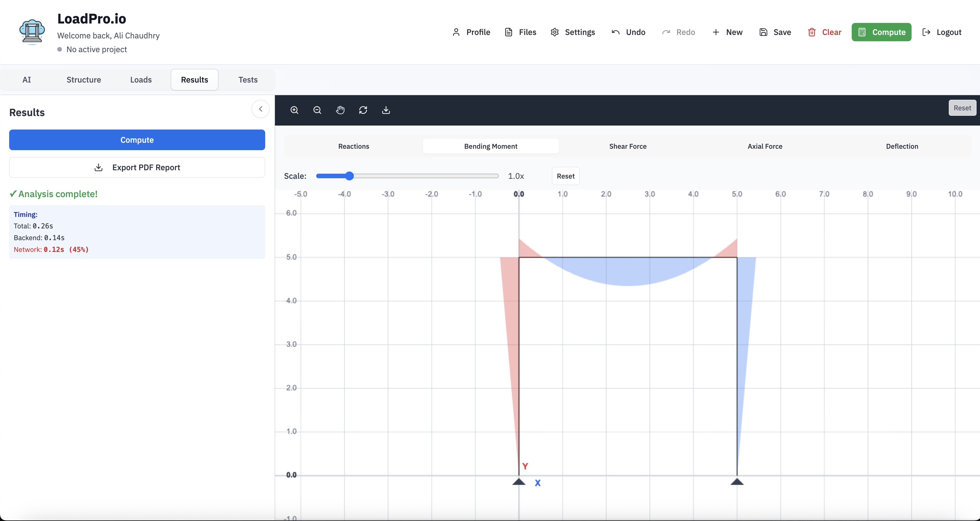
Task: Click the zoom in magnifier icon
Action: pyautogui.click(x=294, y=110)
